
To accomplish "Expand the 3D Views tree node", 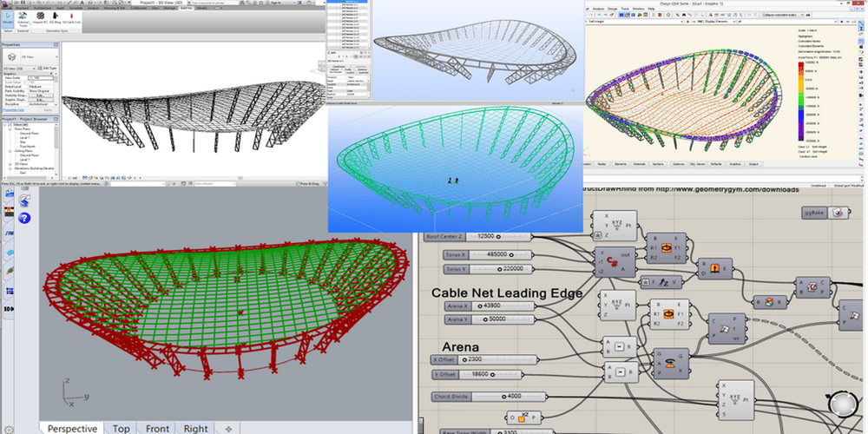I will (x=8, y=165).
